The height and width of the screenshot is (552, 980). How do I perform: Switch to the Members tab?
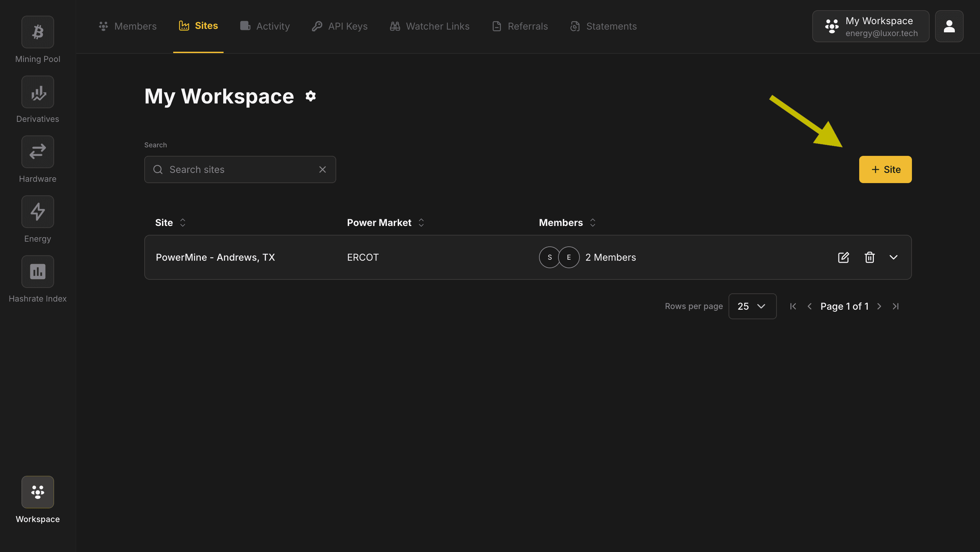128,26
